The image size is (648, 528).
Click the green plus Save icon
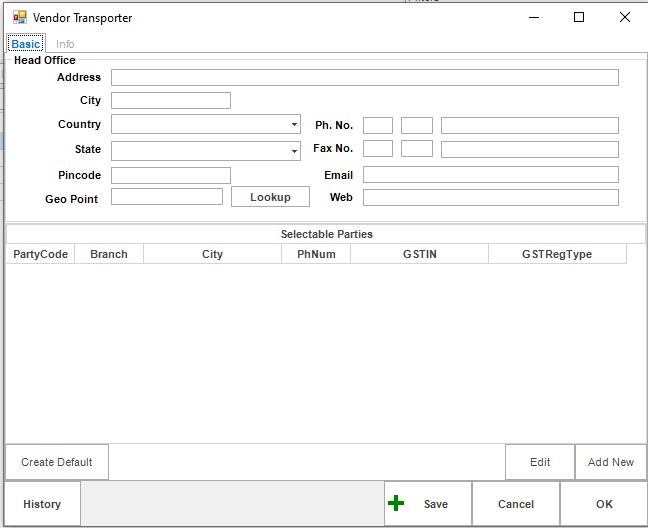click(x=397, y=504)
